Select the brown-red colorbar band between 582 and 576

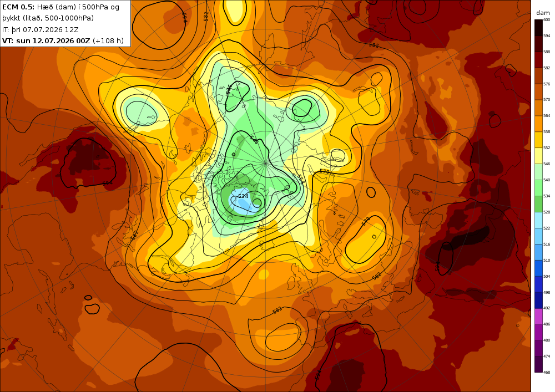click(538, 76)
